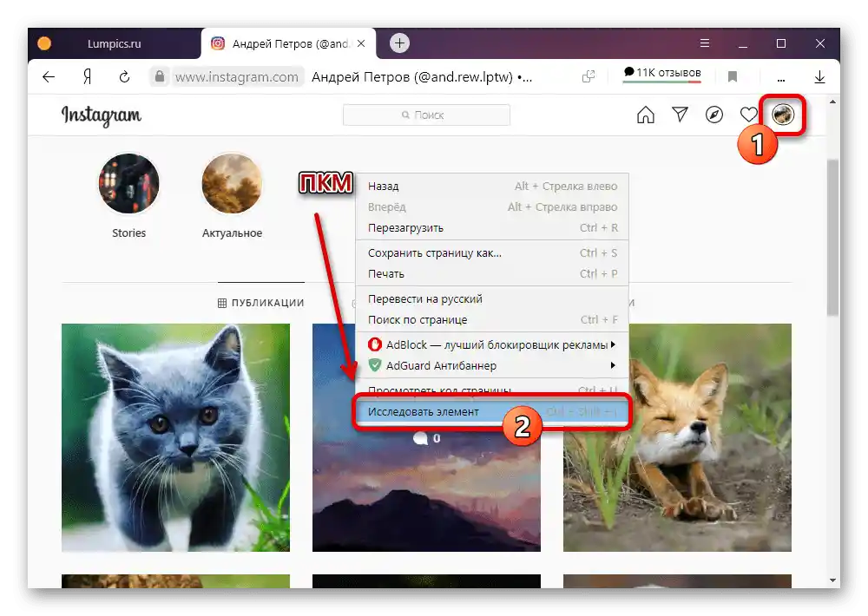
Task: Show site security lock info
Action: pos(160,76)
